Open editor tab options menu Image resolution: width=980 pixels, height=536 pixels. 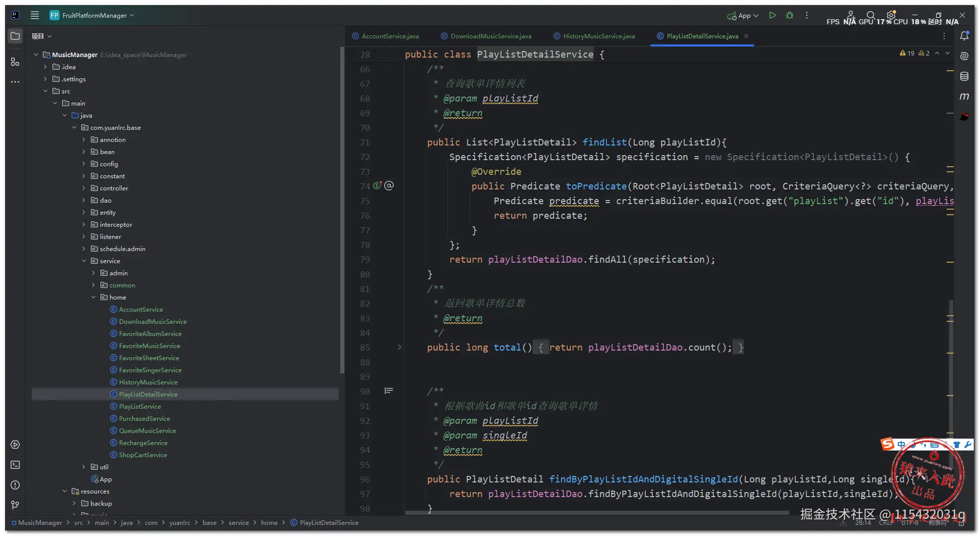pos(944,36)
